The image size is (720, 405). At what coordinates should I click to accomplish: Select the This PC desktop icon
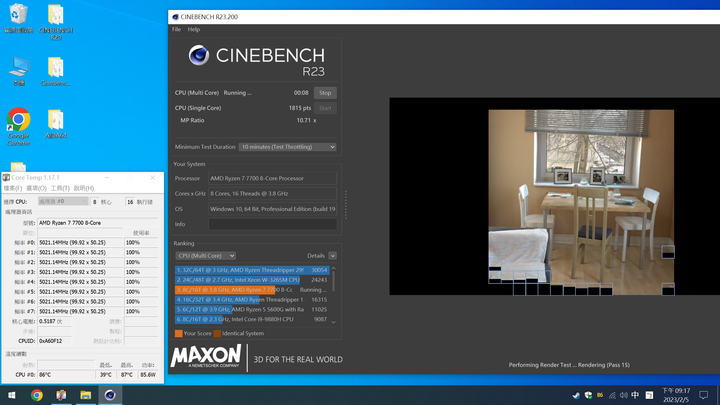18,71
